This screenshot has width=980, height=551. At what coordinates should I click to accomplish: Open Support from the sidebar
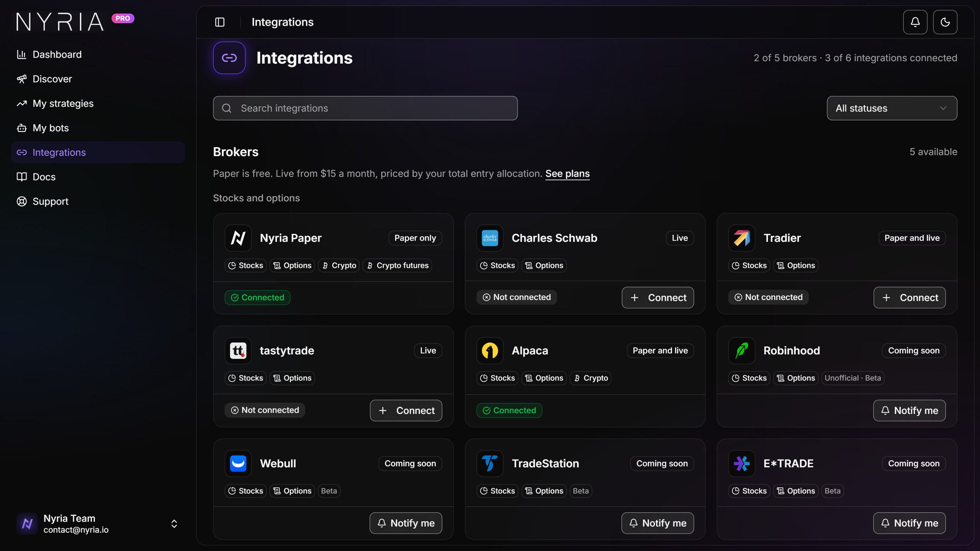click(x=98, y=201)
